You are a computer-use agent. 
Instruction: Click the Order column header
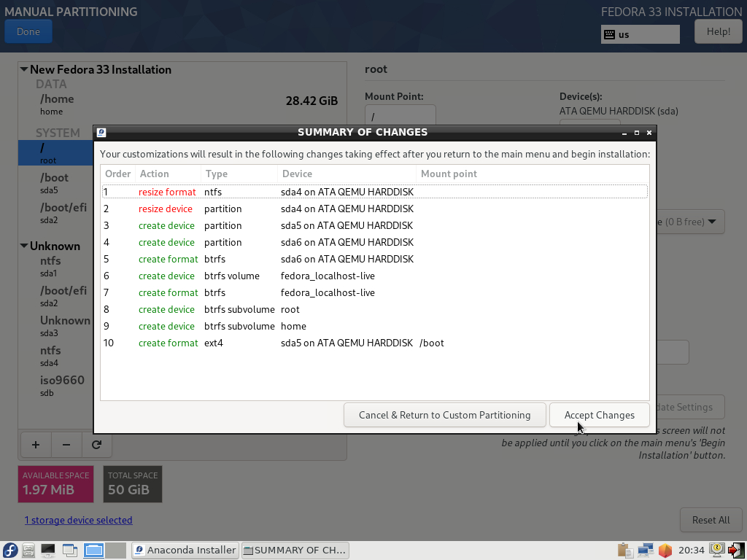pyautogui.click(x=117, y=174)
